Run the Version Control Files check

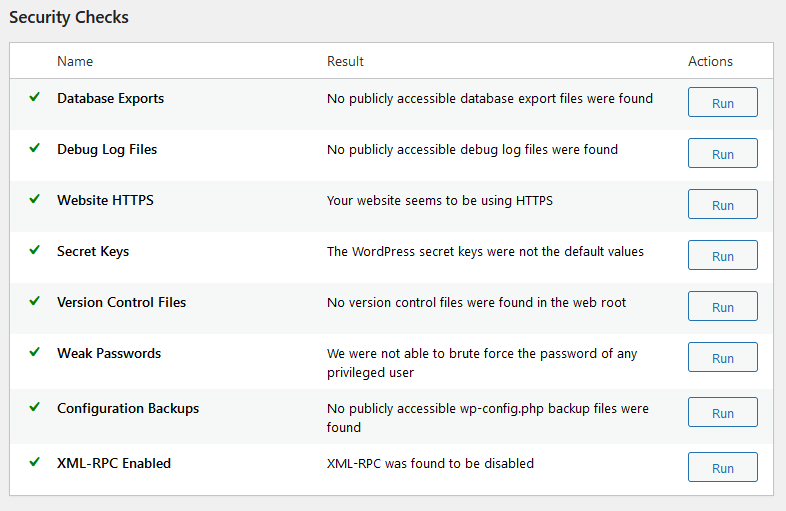coord(722,307)
